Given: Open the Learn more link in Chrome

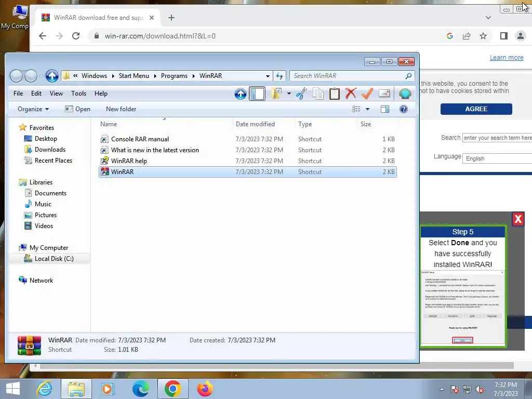Looking at the screenshot, I should 507,57.
